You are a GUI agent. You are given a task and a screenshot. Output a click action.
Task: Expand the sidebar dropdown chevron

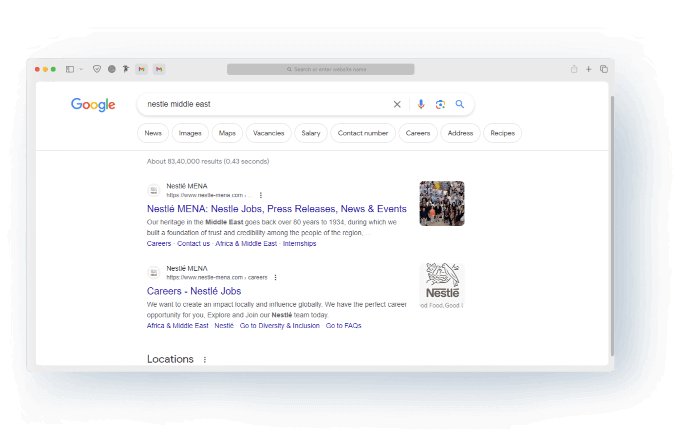click(81, 69)
